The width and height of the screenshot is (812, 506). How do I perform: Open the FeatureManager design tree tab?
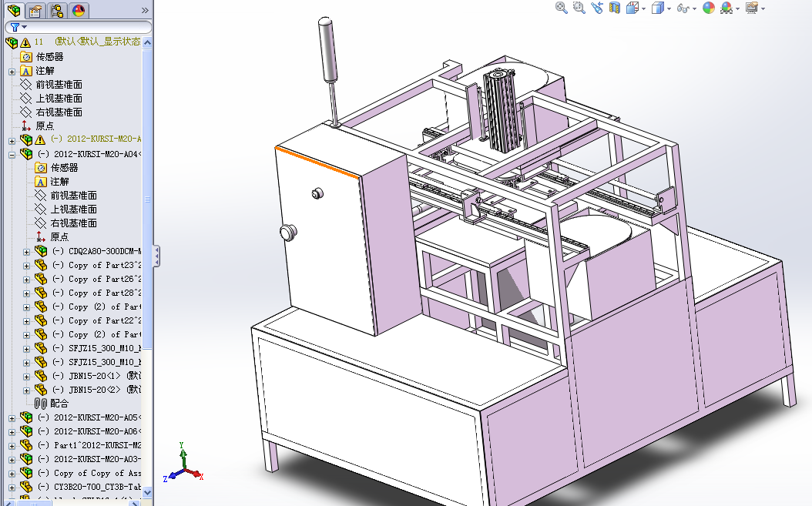(14, 10)
